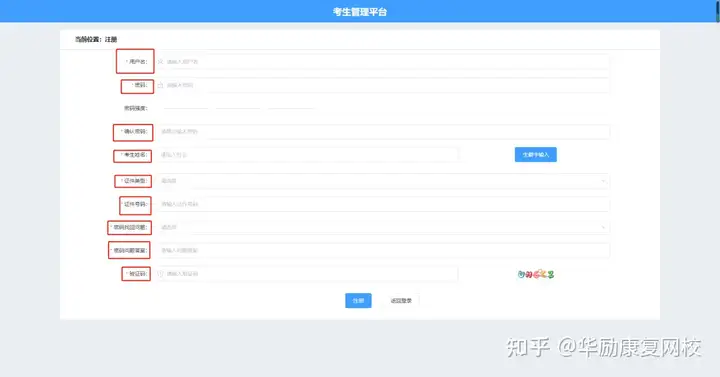
Task: Click the 考生姓名 candidate name field
Action: tap(307, 155)
